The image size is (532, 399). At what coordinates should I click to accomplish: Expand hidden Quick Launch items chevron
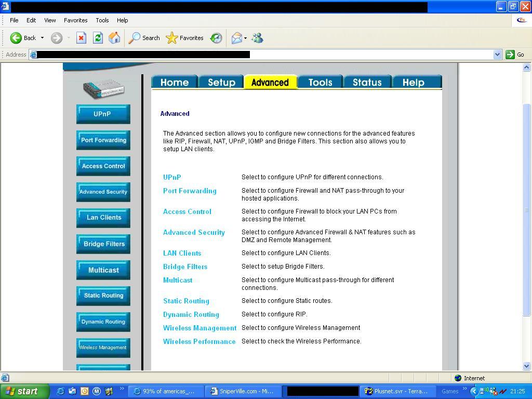point(122,389)
